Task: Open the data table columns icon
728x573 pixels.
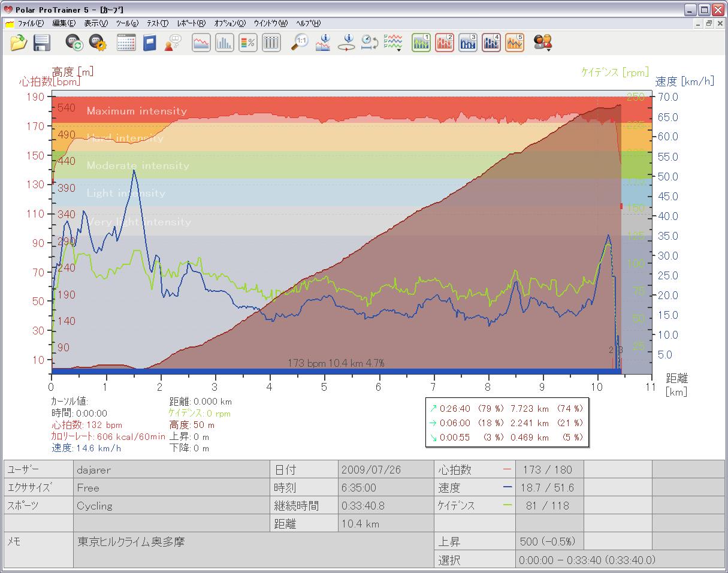Action: [271, 43]
